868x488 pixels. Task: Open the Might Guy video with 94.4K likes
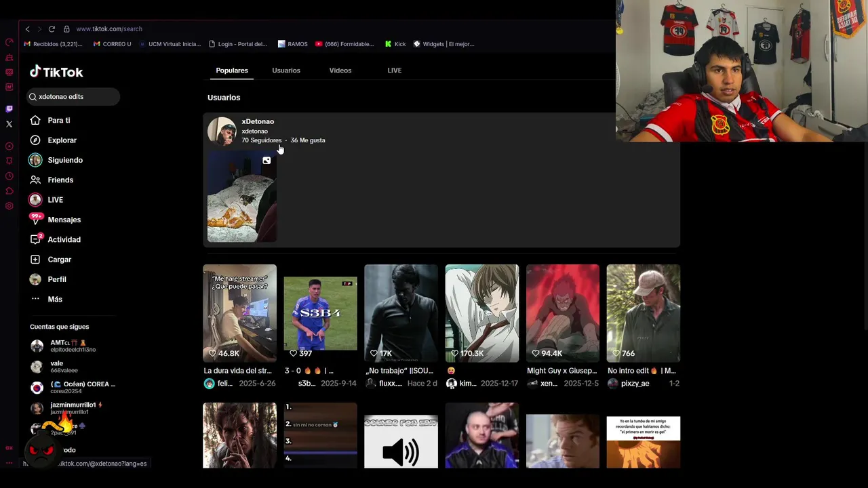(563, 313)
